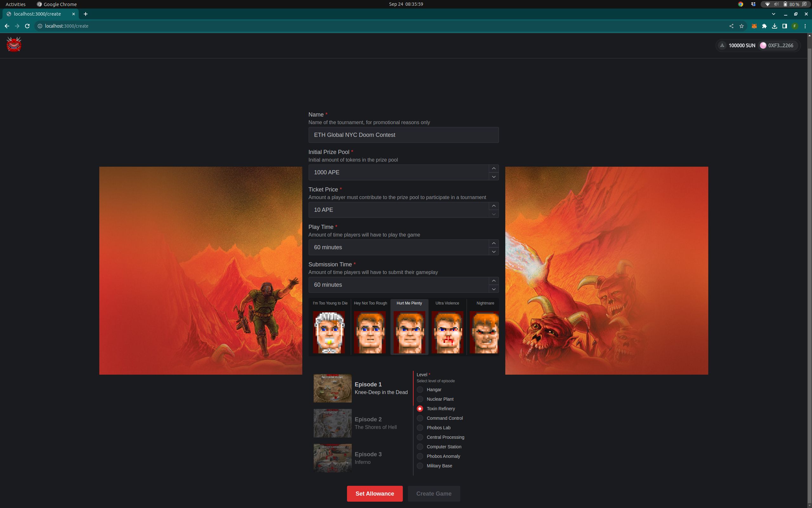The height and width of the screenshot is (508, 812).
Task: Select the Military Base level
Action: point(420,466)
